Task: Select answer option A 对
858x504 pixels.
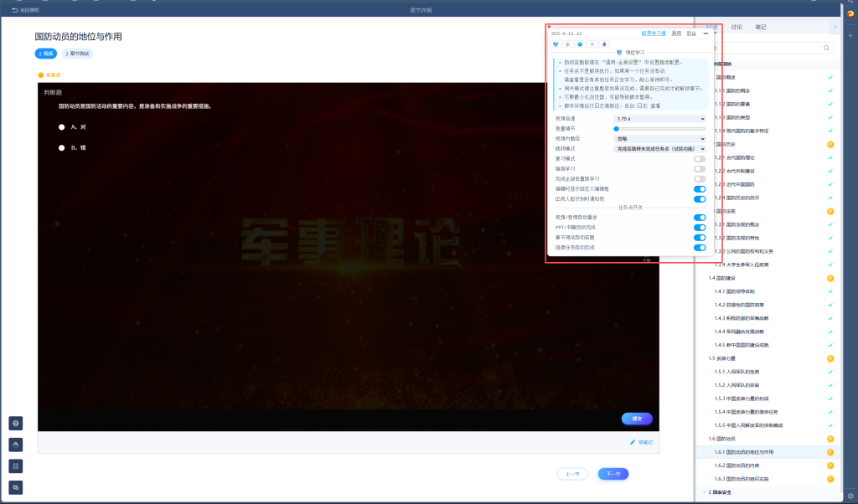Action: tap(62, 127)
